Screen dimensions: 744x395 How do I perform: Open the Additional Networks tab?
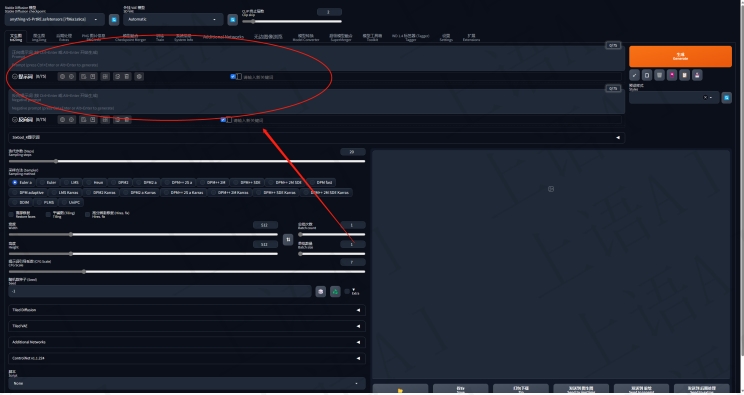coord(223,37)
